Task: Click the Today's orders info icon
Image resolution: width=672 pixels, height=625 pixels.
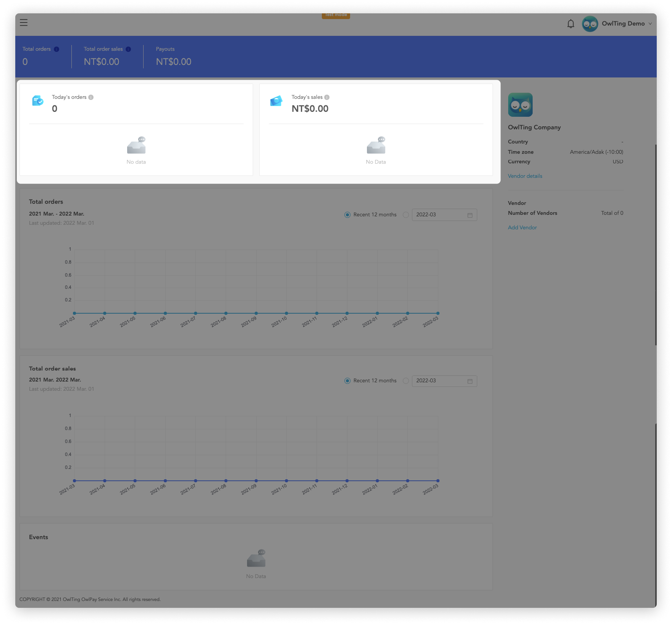Action: coord(91,97)
